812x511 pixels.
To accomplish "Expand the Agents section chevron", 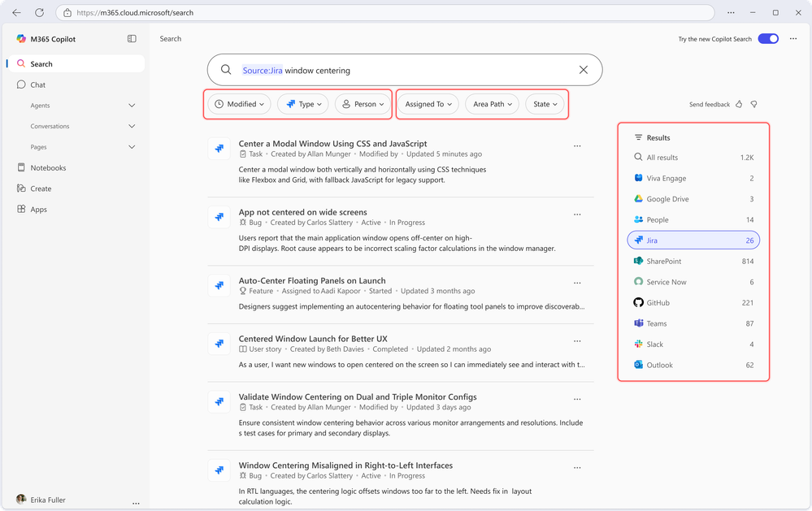I will coord(132,106).
